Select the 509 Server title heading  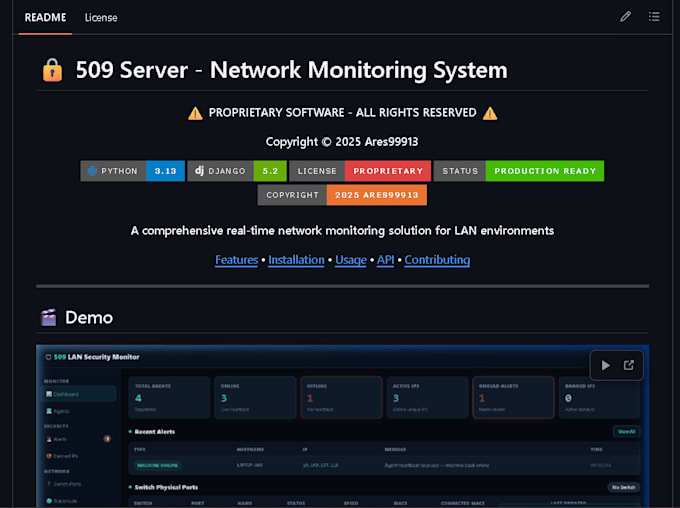point(291,70)
